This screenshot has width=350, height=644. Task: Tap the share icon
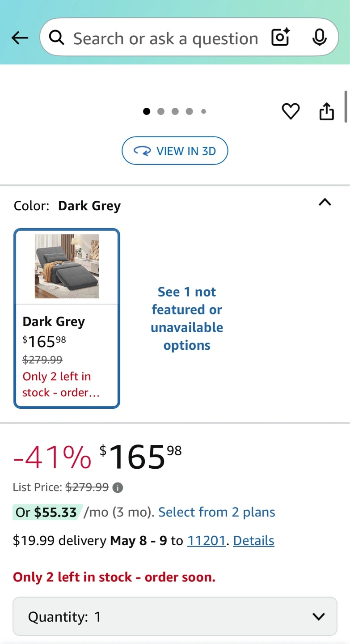[x=327, y=111]
